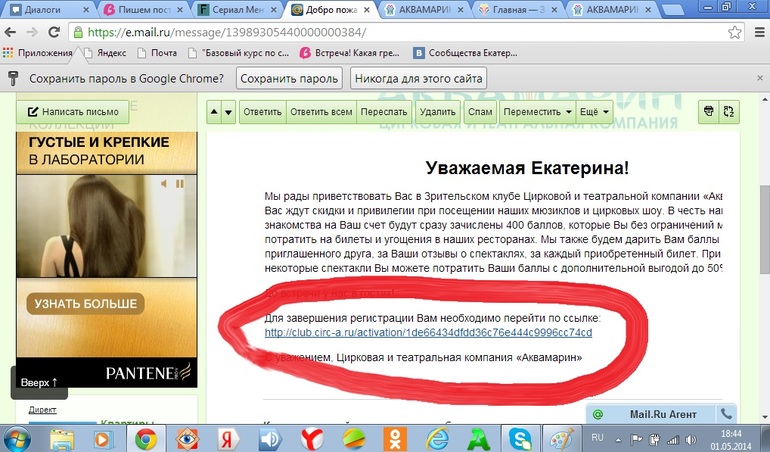
Task: Click the Ответить всем button
Action: 321,112
